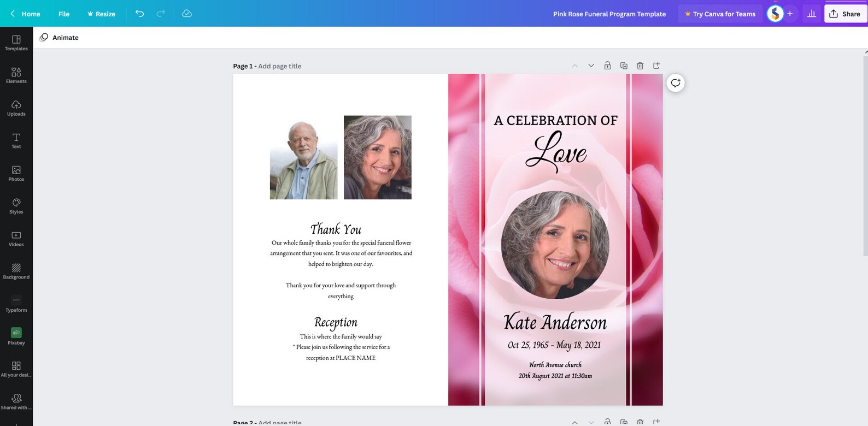Duplicate Page 1
This screenshot has width=868, height=426.
pyautogui.click(x=624, y=66)
